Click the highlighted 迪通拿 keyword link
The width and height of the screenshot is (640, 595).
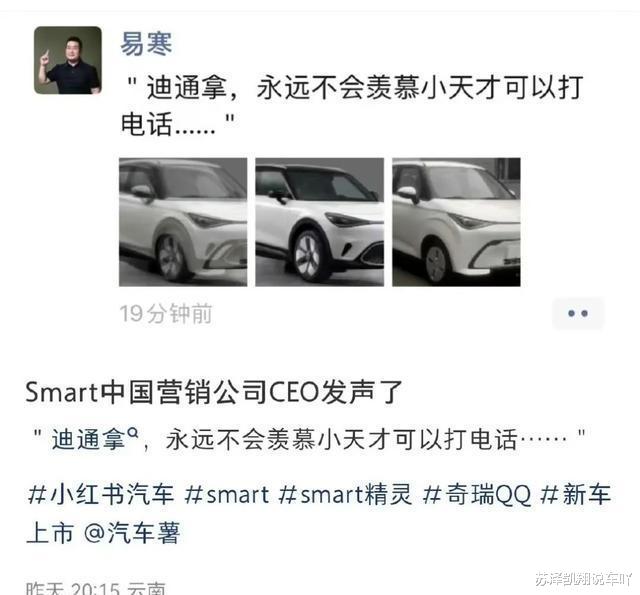pos(88,440)
